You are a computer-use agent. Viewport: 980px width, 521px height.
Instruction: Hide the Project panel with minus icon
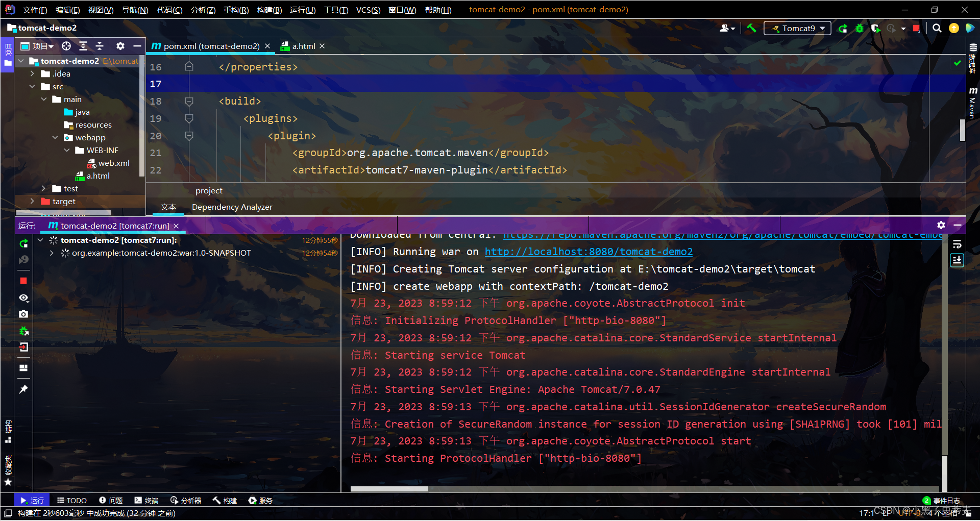tap(137, 46)
